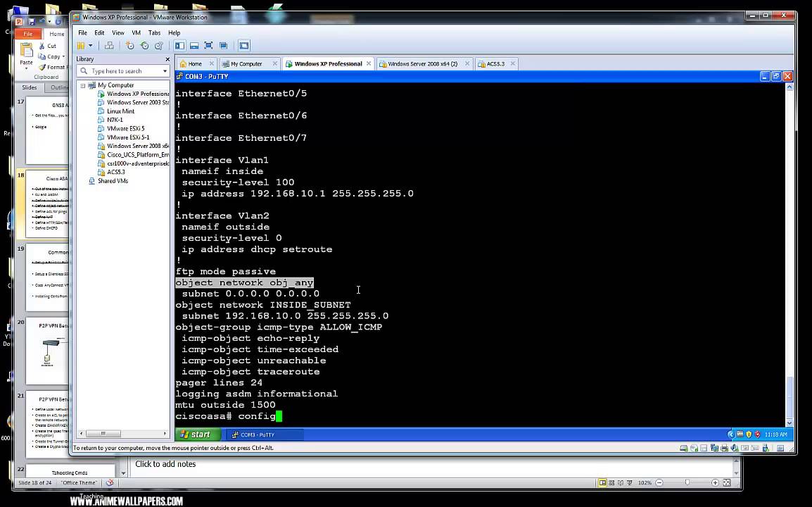
Task: Open the Edit menu in VMware Workstation
Action: [x=99, y=32]
